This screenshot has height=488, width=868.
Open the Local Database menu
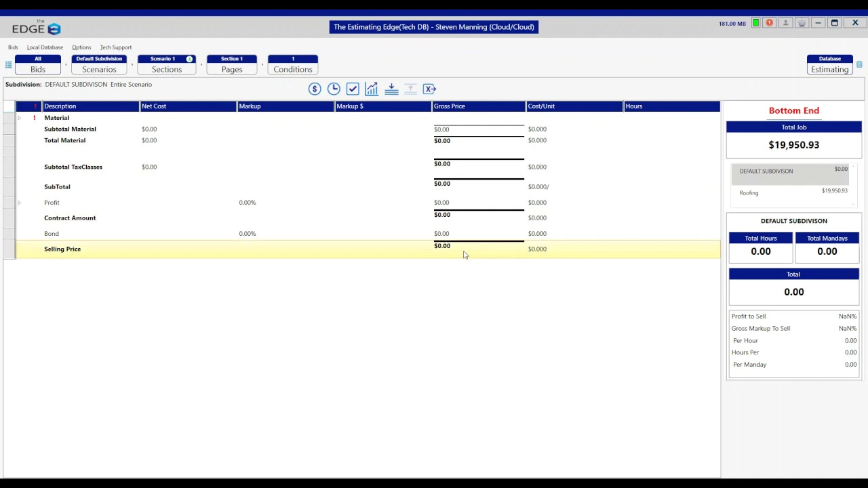tap(45, 47)
